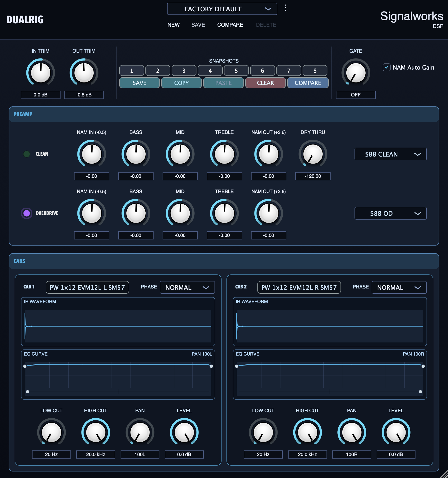
Task: Click the Clean TREBLE knob
Action: (224, 154)
